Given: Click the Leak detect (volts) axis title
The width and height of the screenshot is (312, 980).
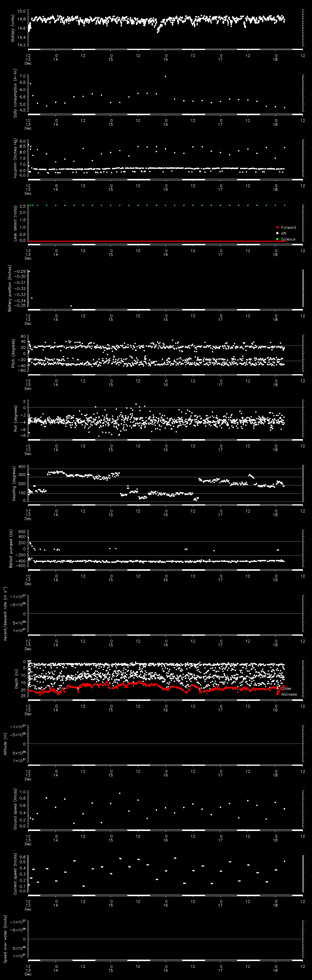Looking at the screenshot, I should (15, 223).
